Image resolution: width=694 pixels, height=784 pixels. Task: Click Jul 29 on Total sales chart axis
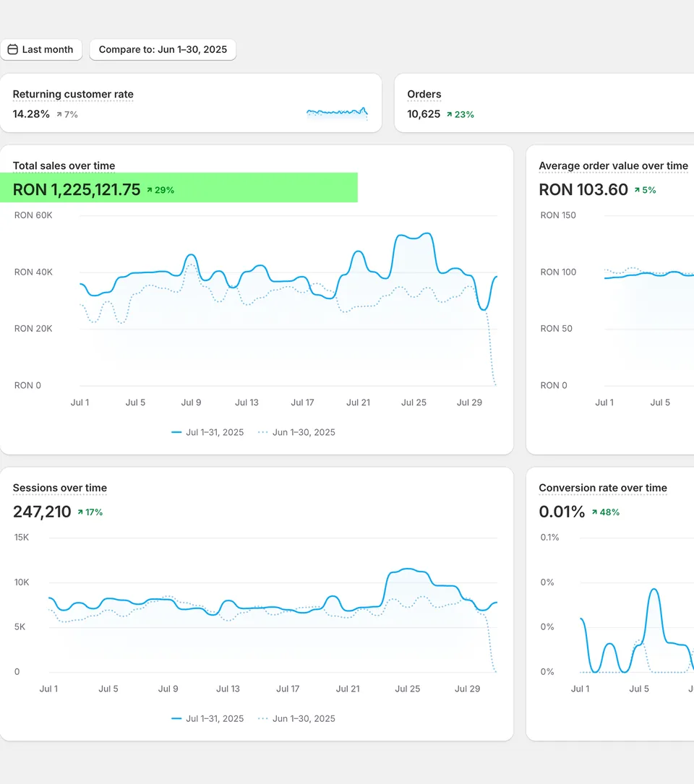point(469,402)
